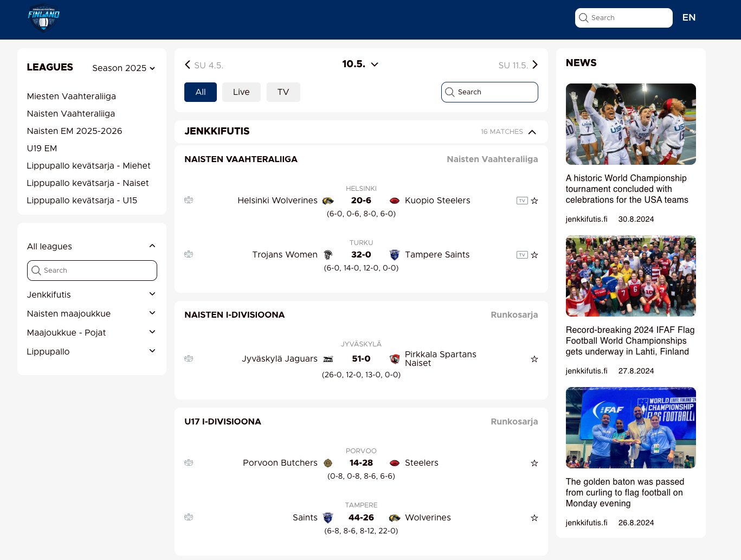
Task: Collapse the Jenkkifutis 16 matches section
Action: point(532,132)
